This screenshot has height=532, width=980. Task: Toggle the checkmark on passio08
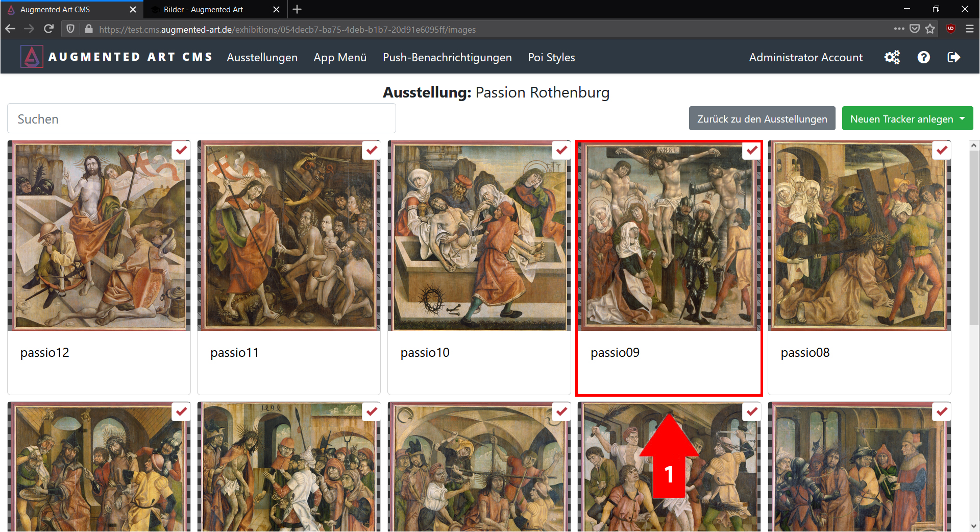tap(942, 150)
